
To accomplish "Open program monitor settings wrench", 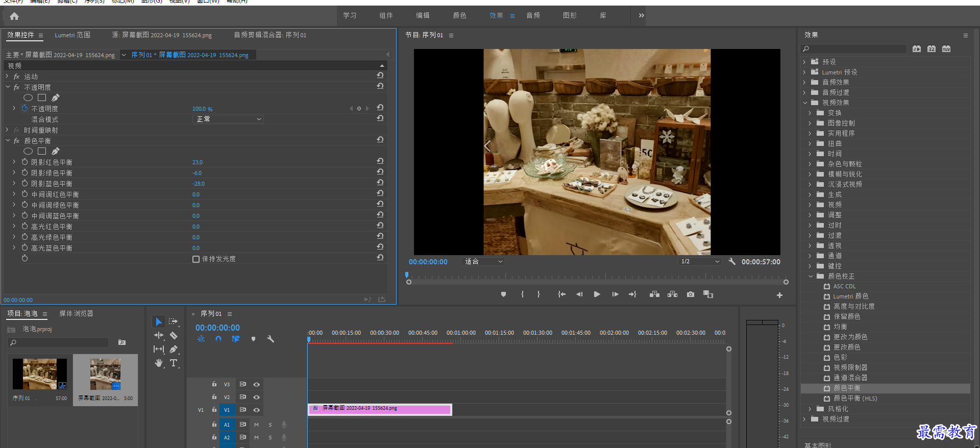I will point(732,261).
